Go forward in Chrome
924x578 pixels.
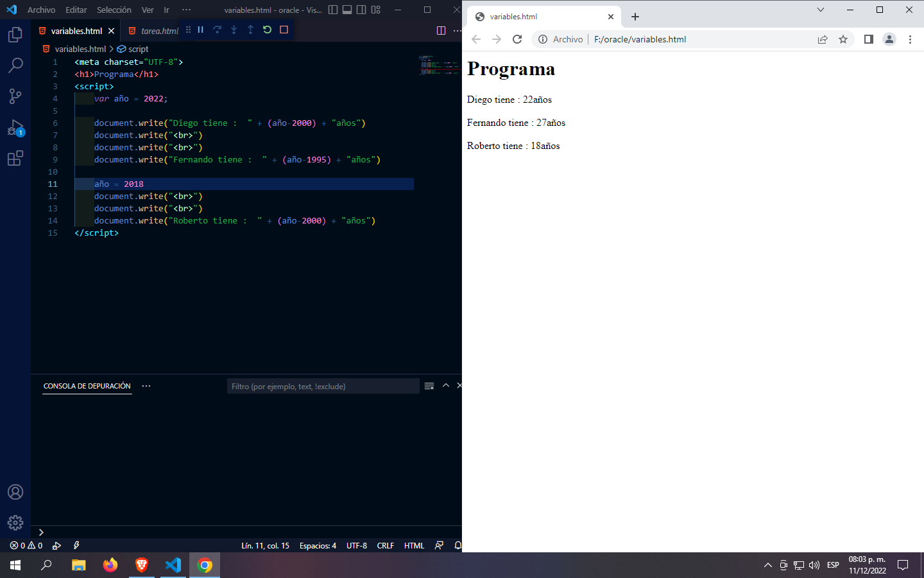tap(497, 39)
